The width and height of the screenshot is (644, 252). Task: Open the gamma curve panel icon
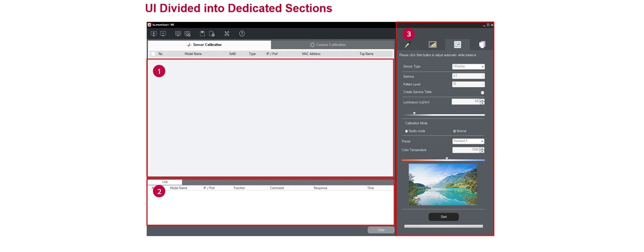433,45
